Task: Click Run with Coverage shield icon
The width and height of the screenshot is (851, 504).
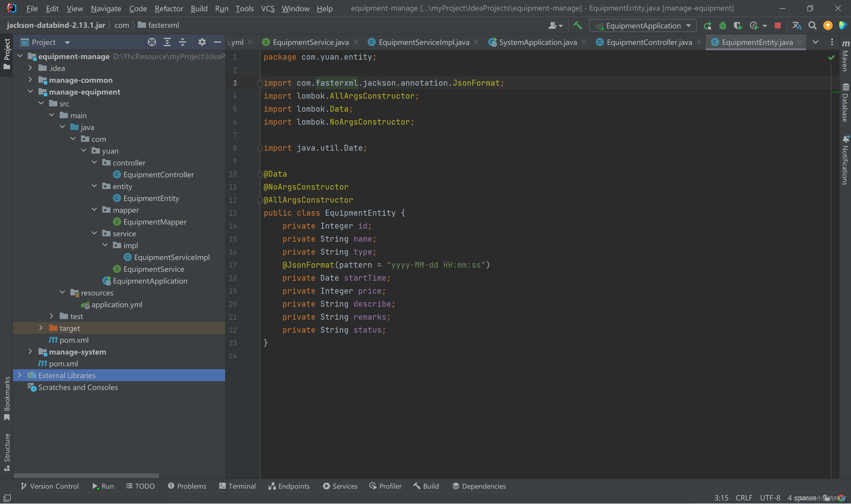Action: pos(737,26)
